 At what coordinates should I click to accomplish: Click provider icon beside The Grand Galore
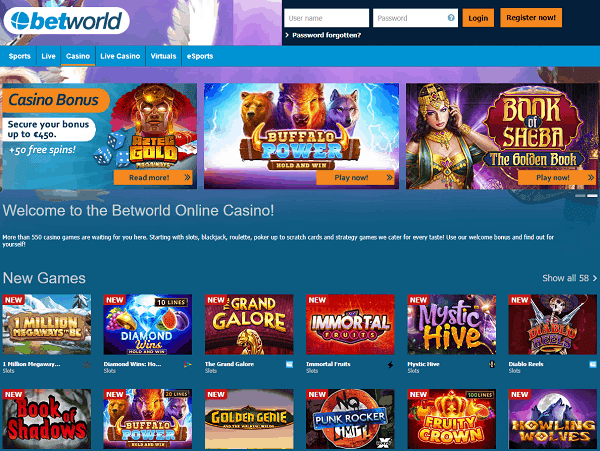pyautogui.click(x=289, y=364)
